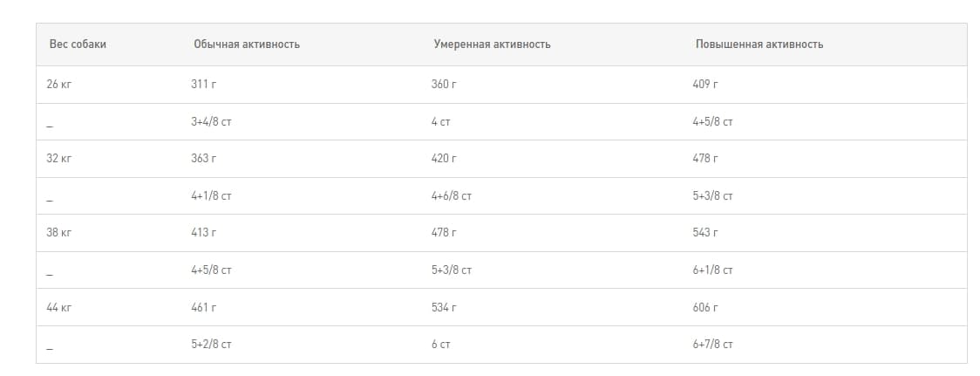Select the "311 г" value cell
The height and width of the screenshot is (376, 980).
[x=203, y=85]
